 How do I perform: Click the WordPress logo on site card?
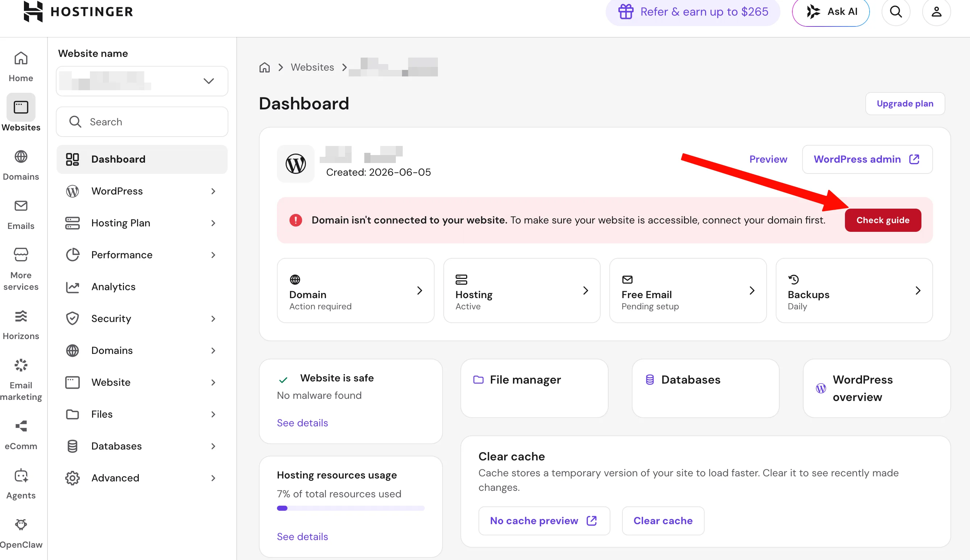click(295, 164)
